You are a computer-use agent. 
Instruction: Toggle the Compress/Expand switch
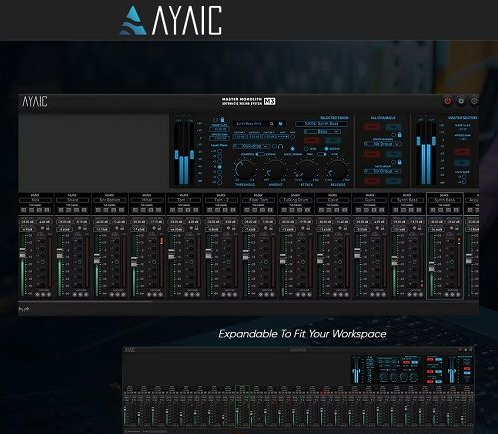pos(260,154)
